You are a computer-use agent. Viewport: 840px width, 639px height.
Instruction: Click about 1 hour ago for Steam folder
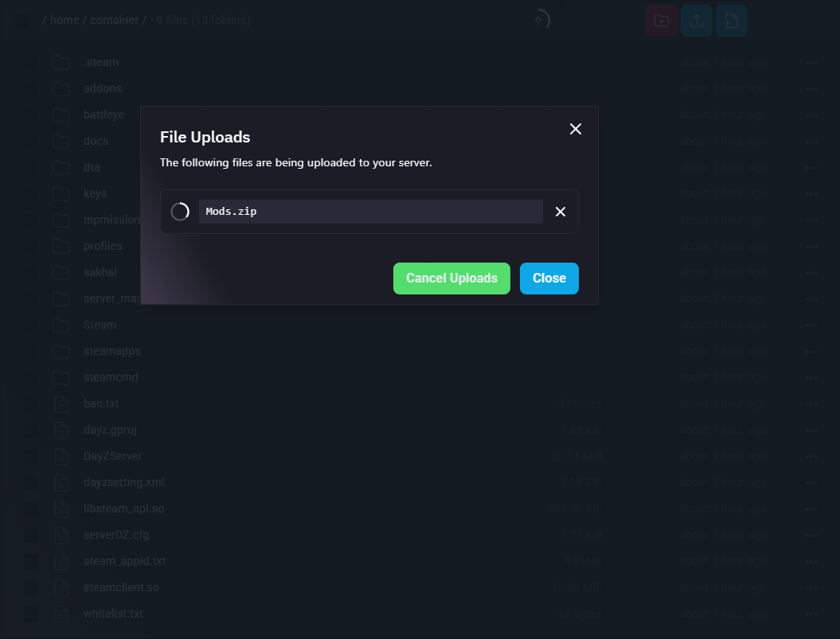click(723, 325)
